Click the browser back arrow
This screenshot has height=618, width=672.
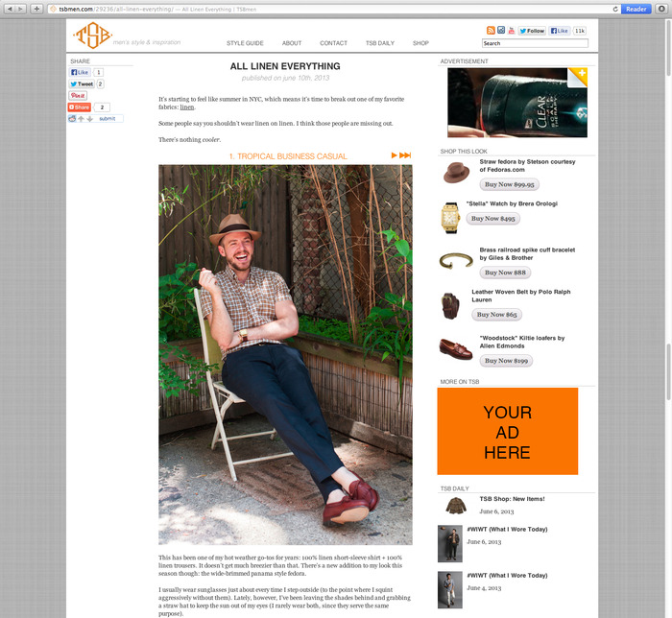(10, 9)
